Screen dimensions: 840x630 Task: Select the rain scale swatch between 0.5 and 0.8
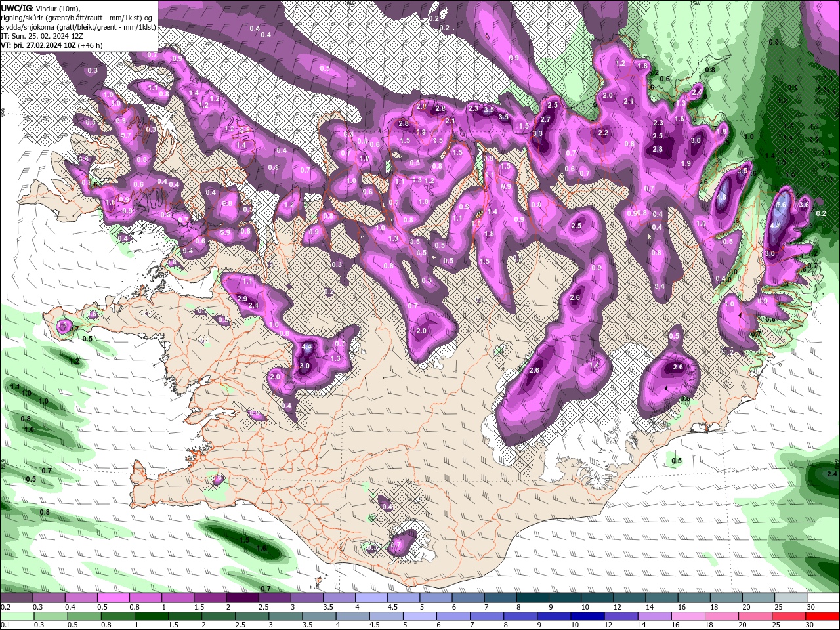84,616
